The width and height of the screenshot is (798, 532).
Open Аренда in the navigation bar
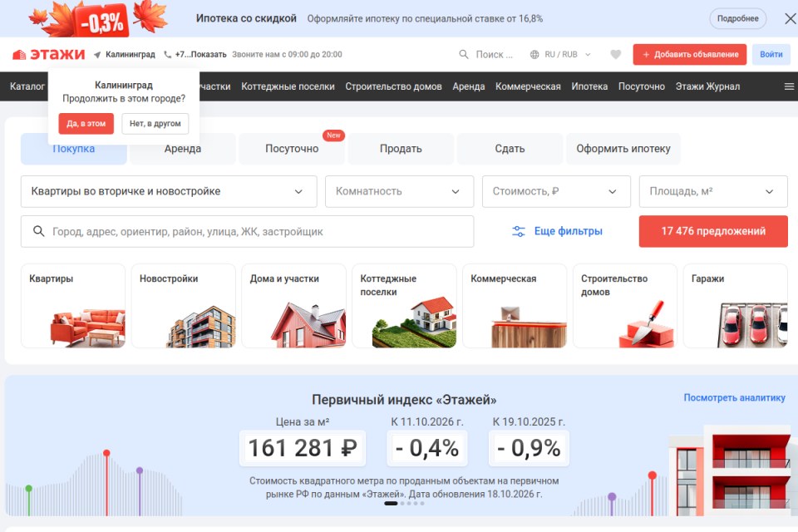(x=469, y=86)
